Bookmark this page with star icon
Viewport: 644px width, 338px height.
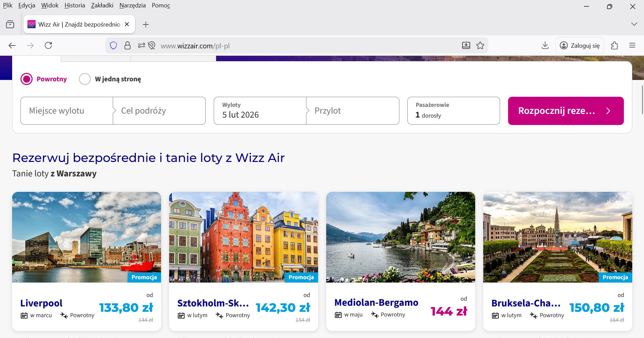pos(480,45)
